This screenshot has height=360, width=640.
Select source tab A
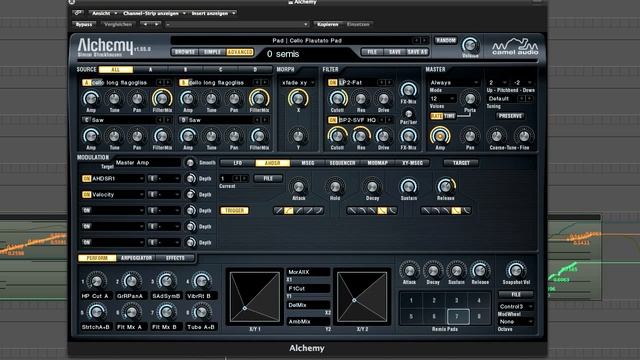point(150,70)
